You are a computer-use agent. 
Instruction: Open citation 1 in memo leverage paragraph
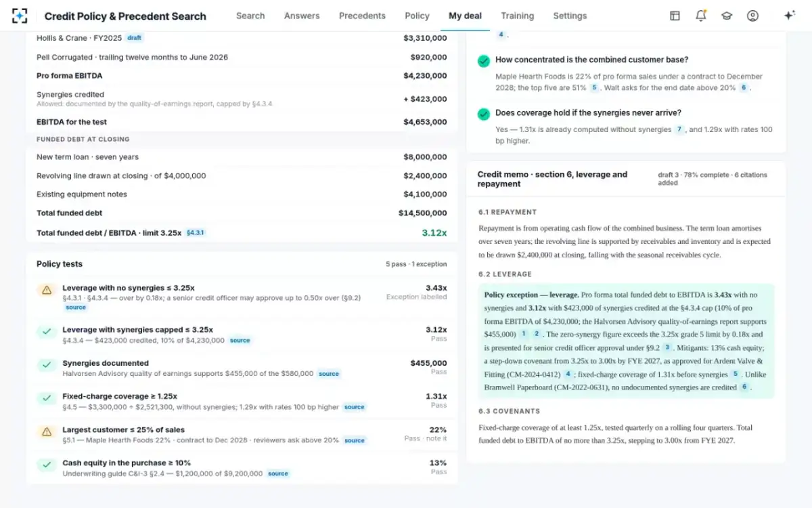click(x=523, y=334)
